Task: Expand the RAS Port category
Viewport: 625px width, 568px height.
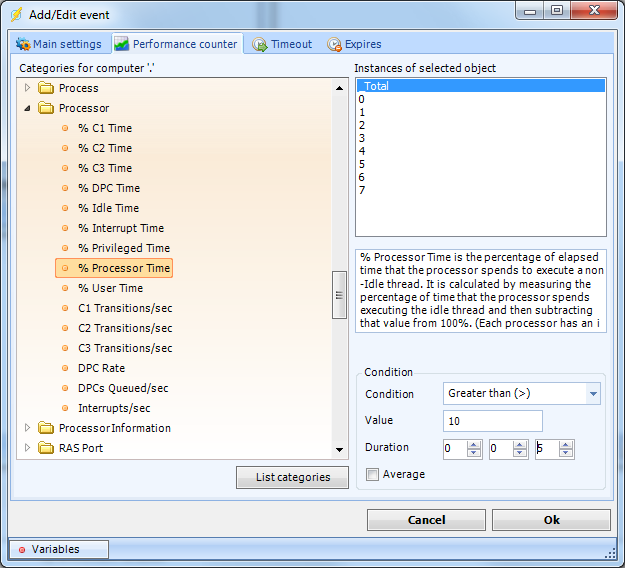Action: click(x=27, y=448)
